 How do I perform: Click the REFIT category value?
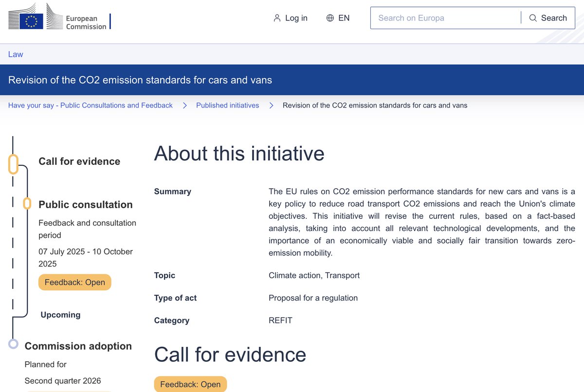click(x=281, y=321)
